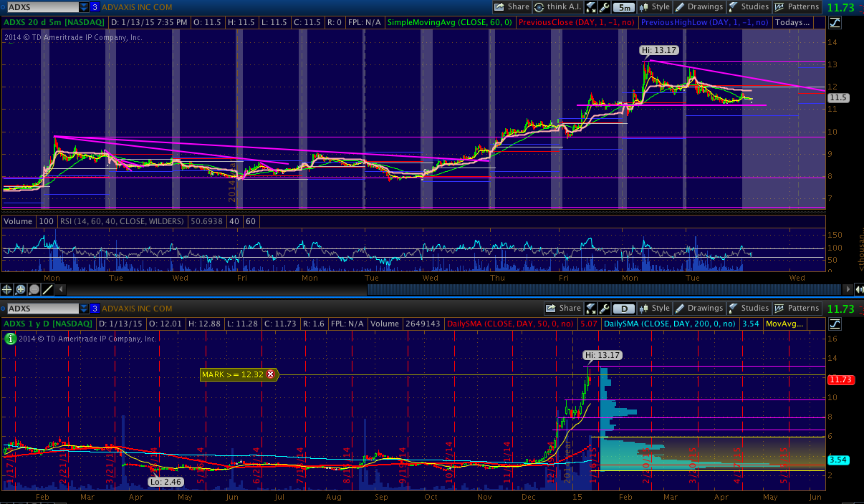Screen dimensions: 864x504
Task: Toggle the green plus marker on daily chart
Action: pyautogui.click(x=11, y=339)
